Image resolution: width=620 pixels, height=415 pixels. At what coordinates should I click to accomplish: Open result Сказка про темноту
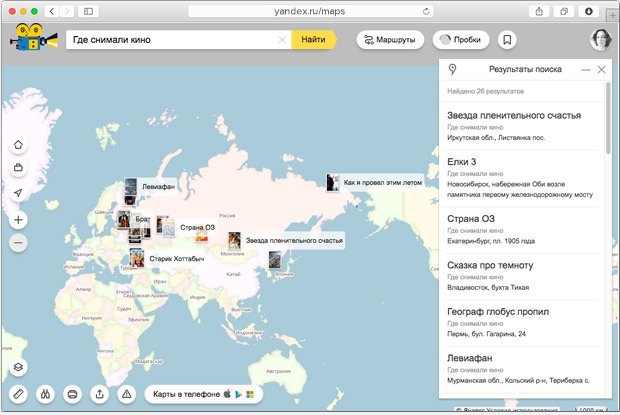pyautogui.click(x=522, y=276)
